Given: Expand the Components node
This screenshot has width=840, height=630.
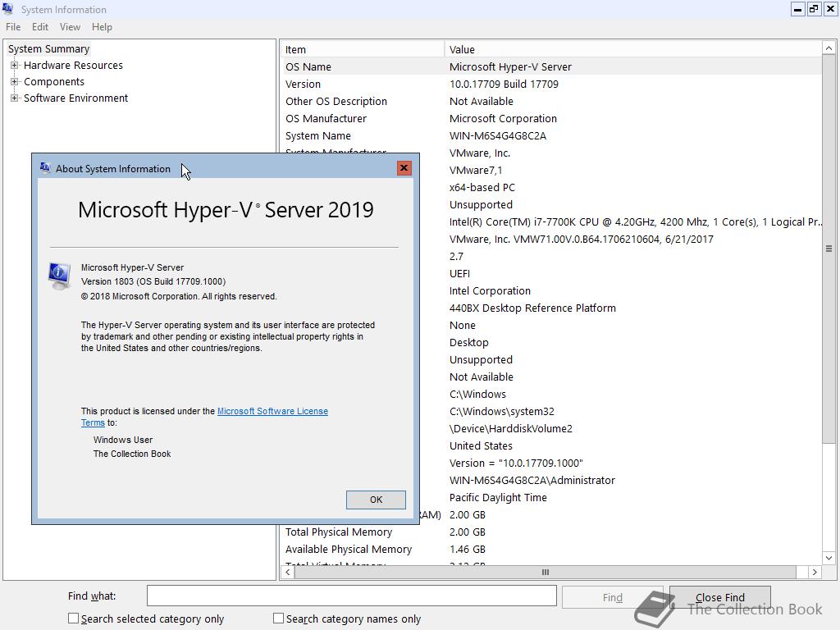Looking at the screenshot, I should click(x=15, y=82).
